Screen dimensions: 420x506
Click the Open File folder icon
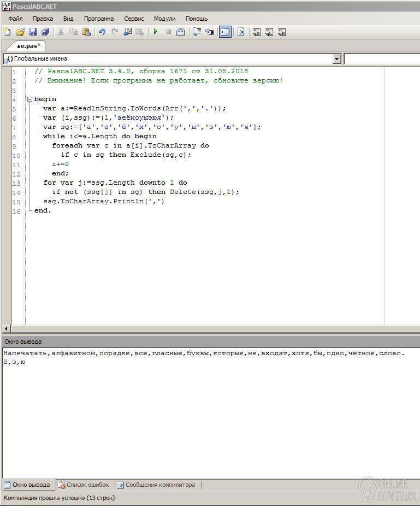(x=20, y=32)
